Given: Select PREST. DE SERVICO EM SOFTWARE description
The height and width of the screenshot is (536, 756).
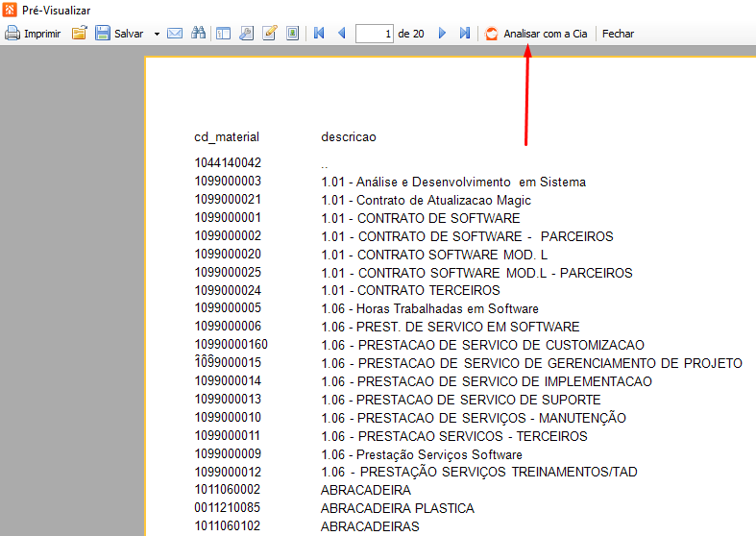Looking at the screenshot, I should coord(451,327).
